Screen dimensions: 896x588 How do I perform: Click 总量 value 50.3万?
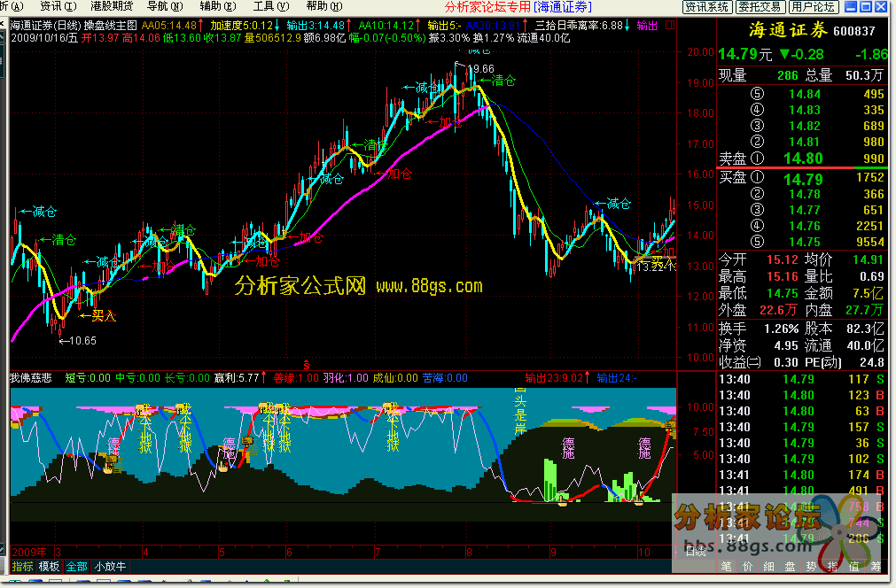pos(863,74)
